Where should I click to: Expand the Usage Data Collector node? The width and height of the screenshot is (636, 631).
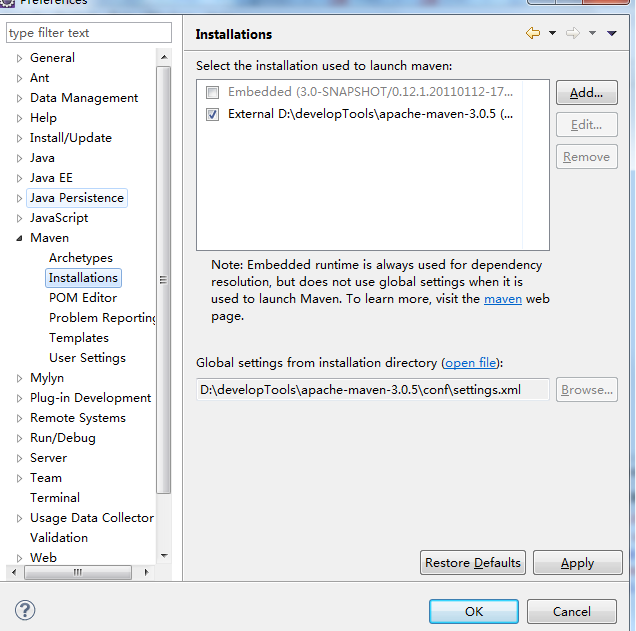(19, 518)
